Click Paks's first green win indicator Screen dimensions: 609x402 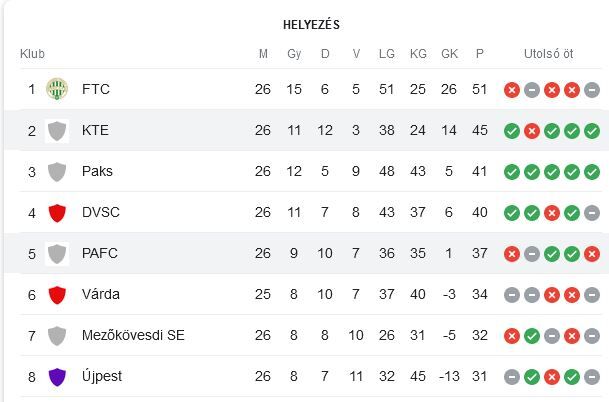pos(512,172)
